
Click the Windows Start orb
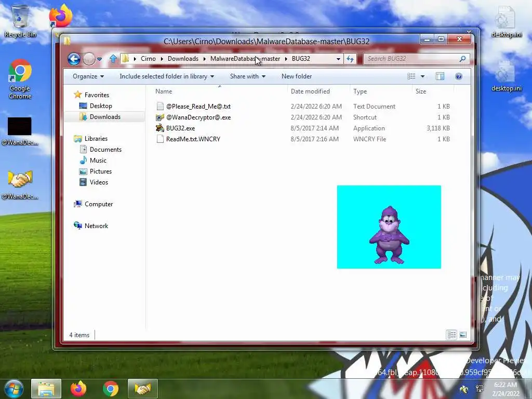point(14,389)
